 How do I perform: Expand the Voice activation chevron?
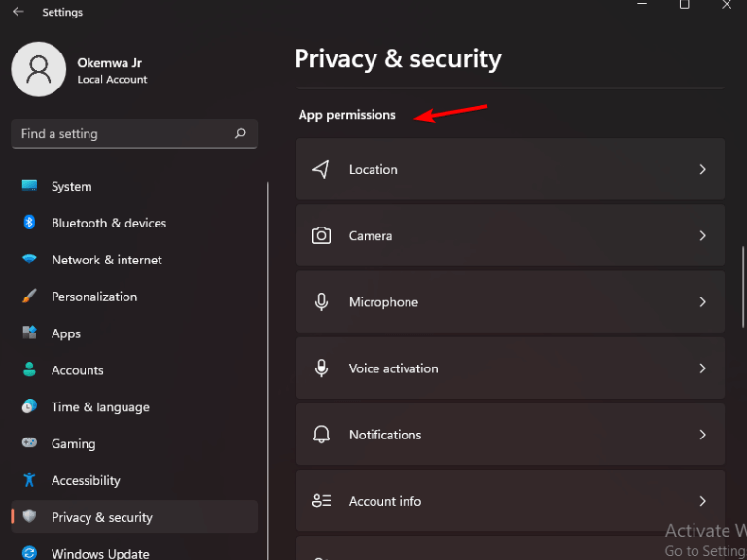click(702, 368)
